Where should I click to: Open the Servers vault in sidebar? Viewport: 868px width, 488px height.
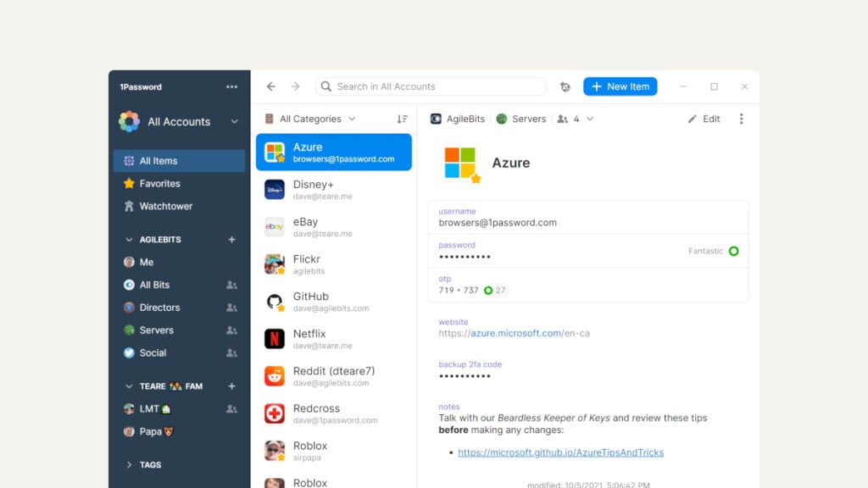tap(180, 330)
